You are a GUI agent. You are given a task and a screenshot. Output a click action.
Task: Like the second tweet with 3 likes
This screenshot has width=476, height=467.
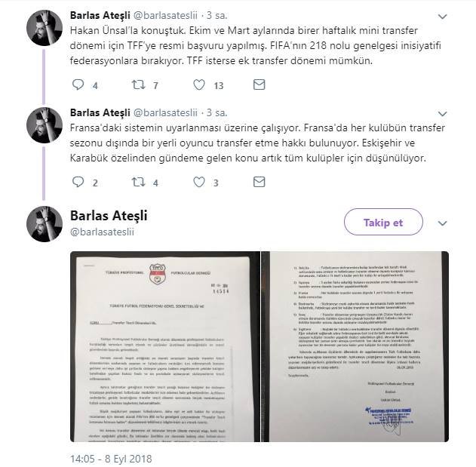pyautogui.click(x=199, y=182)
